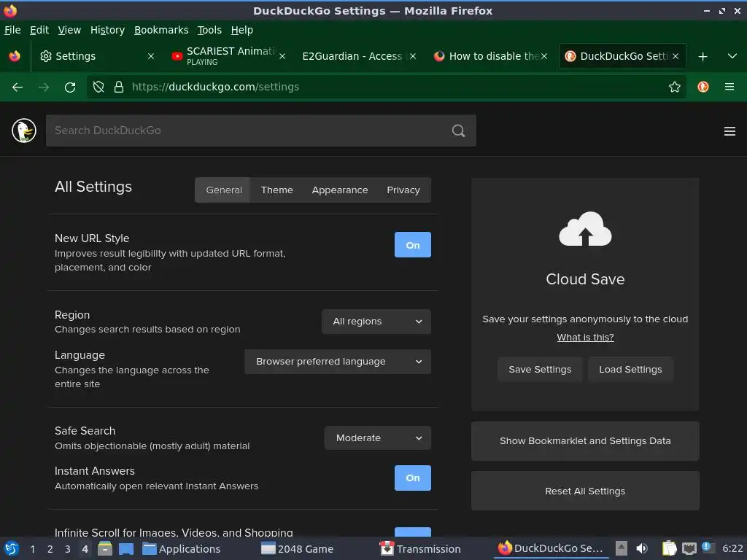Close the Settings tab
This screenshot has width=747, height=560.
coord(150,56)
